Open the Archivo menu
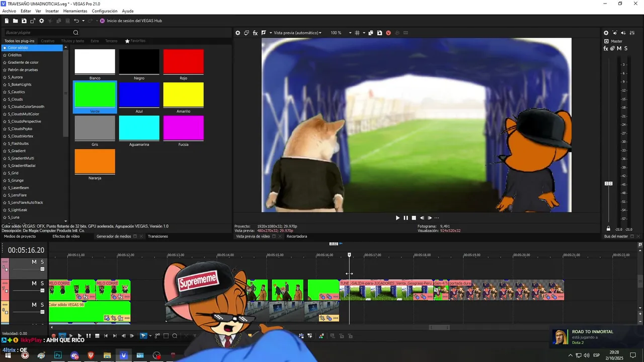Screen dimensions: 644x362 pos(9,11)
